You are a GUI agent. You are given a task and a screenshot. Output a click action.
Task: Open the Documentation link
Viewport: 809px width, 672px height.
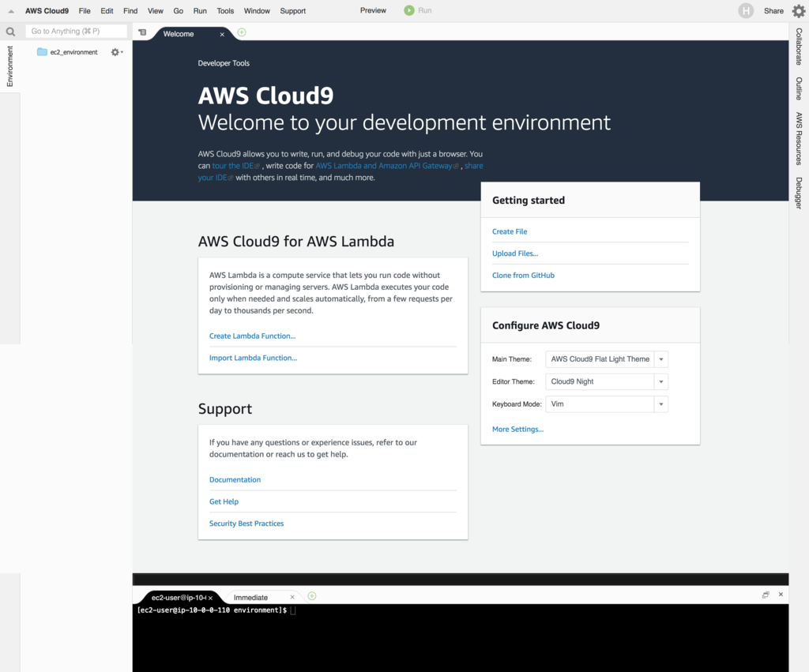click(235, 479)
